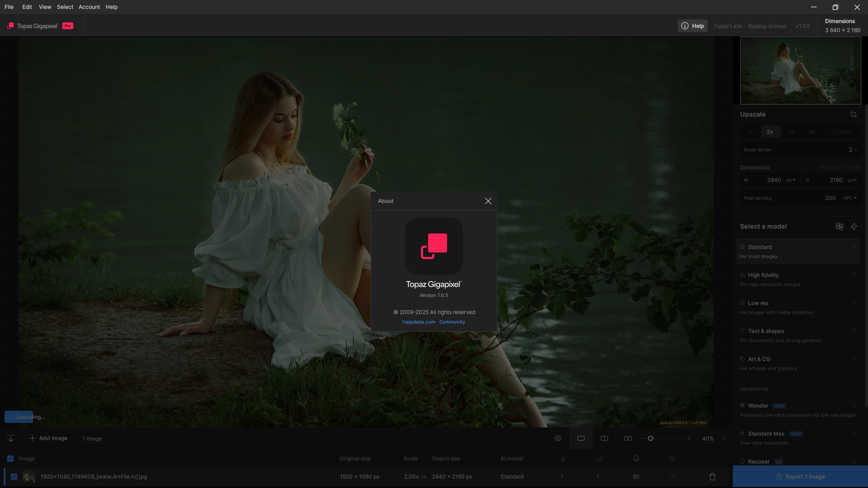Uncheck the select-all Image checkbox
Viewport: 868px width, 488px height.
[10, 459]
